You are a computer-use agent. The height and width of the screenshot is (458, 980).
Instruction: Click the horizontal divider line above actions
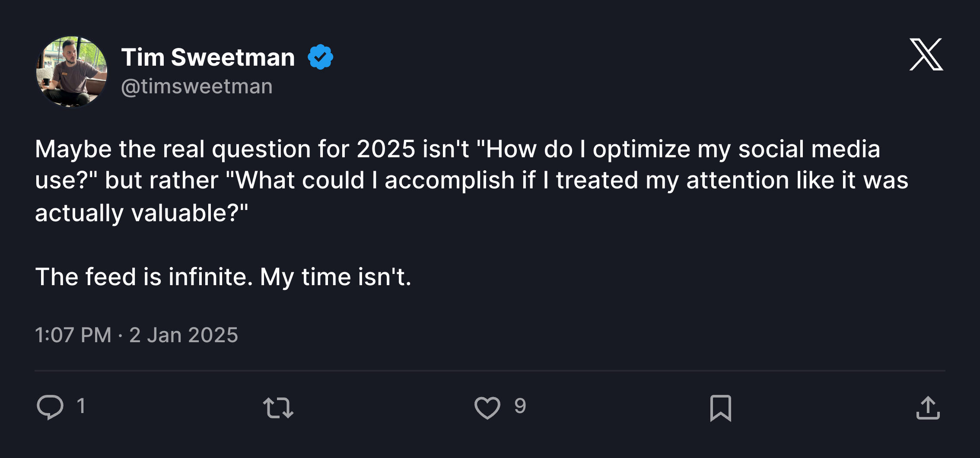click(x=490, y=371)
